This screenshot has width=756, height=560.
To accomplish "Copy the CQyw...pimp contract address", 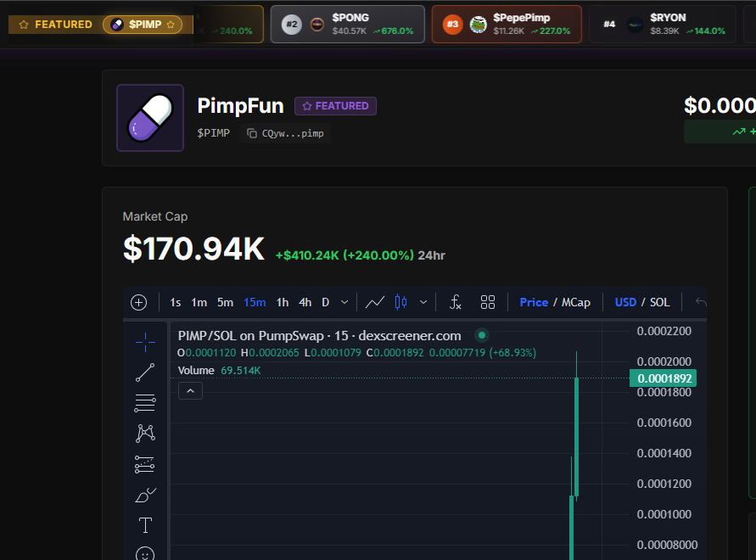I will (x=285, y=133).
